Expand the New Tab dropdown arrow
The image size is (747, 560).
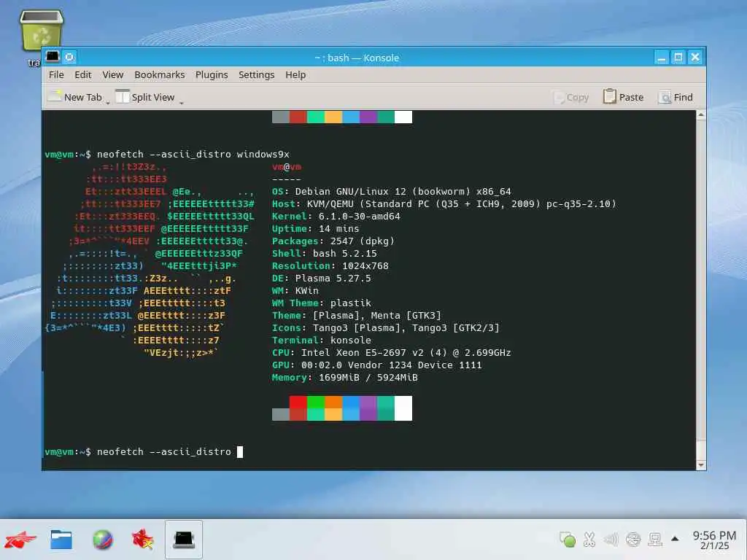click(108, 102)
